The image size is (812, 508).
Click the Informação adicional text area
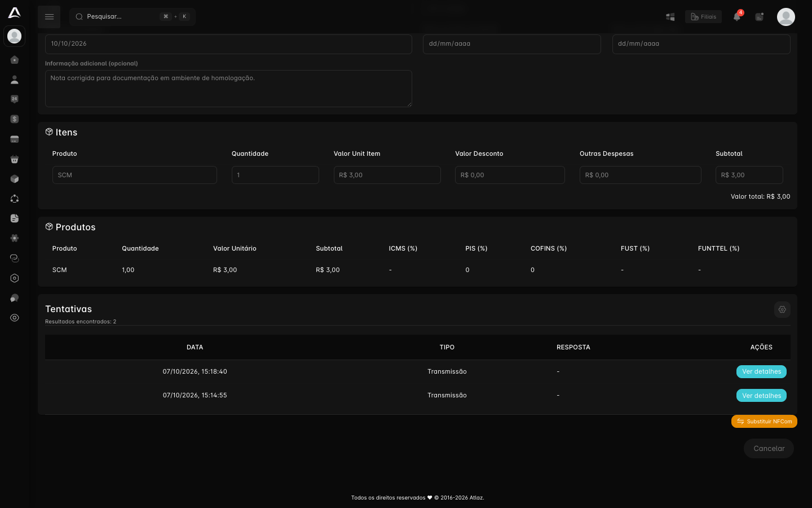tap(228, 89)
